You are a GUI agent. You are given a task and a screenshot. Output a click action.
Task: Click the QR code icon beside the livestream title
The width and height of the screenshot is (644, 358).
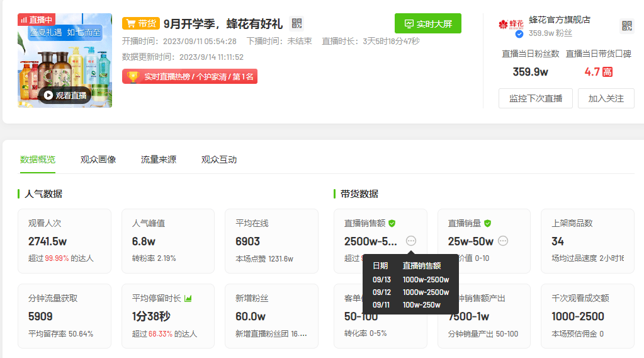pyautogui.click(x=297, y=24)
